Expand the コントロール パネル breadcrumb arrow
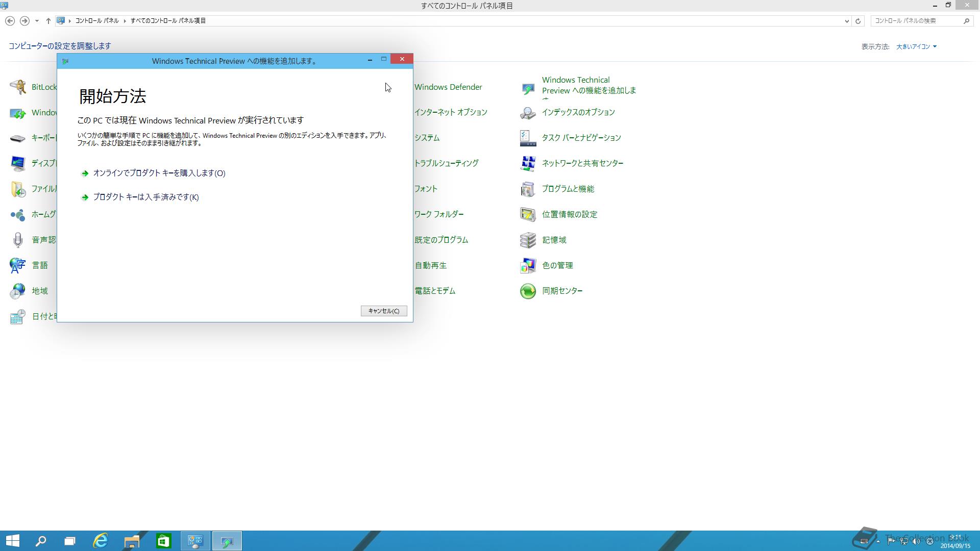980x551 pixels. coord(125,21)
